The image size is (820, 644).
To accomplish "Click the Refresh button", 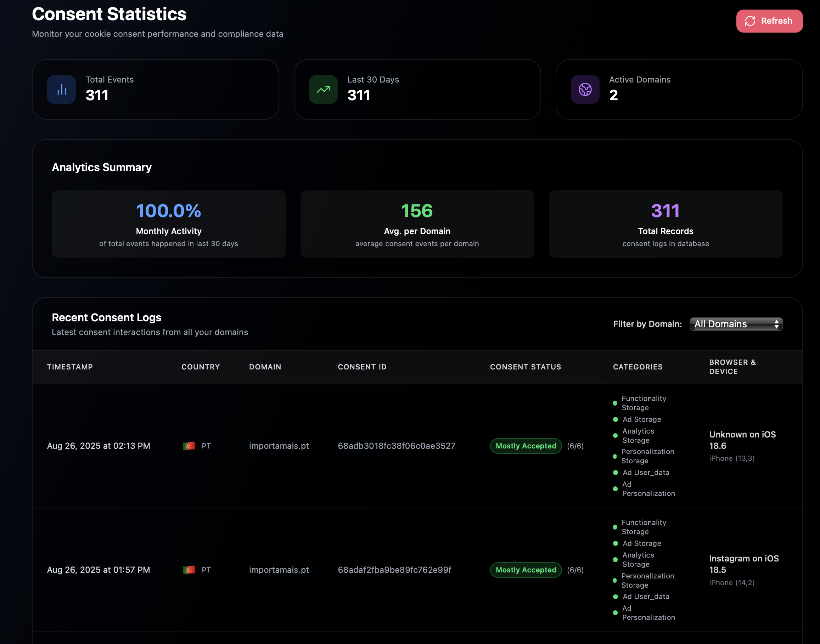I will (769, 21).
